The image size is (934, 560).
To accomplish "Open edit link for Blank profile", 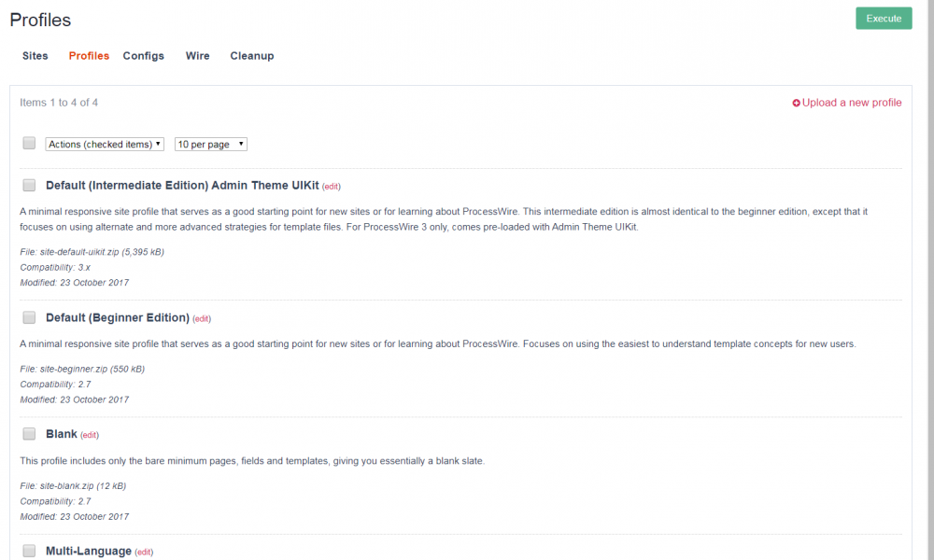I will pyautogui.click(x=90, y=435).
